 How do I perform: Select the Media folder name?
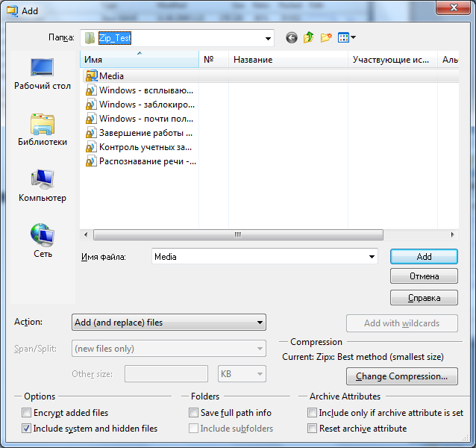[x=111, y=76]
